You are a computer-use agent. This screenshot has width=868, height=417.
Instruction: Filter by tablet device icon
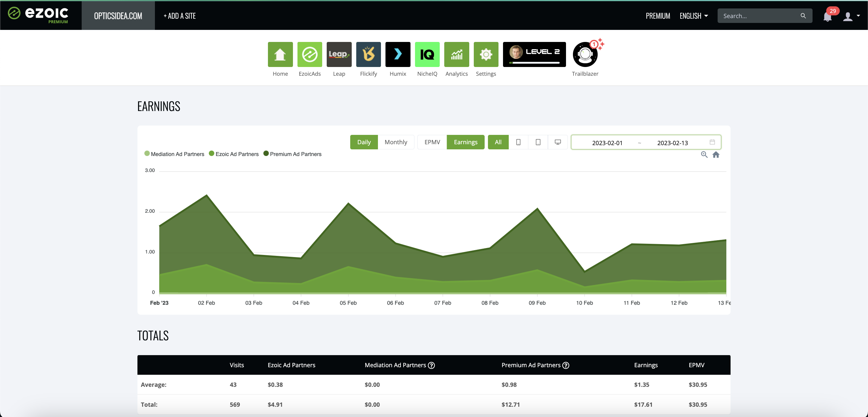pos(538,142)
